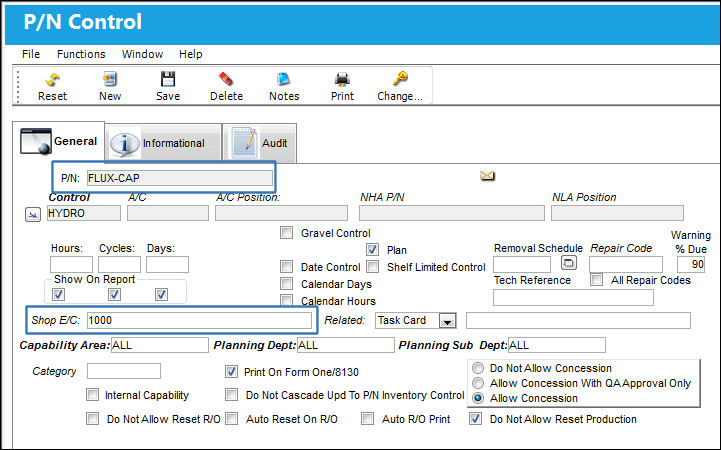Screen dimensions: 721x450
Task: Click the Hours input field
Action: 71,265
